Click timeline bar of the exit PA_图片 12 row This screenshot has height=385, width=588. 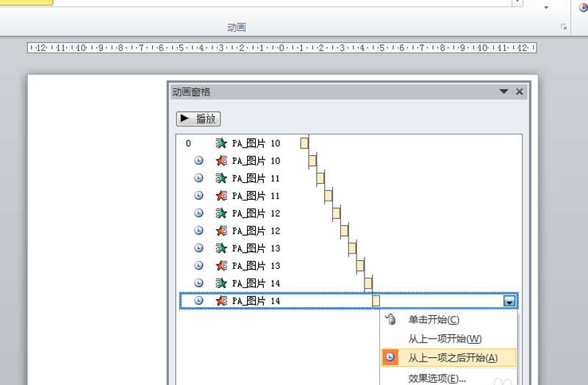coord(344,231)
